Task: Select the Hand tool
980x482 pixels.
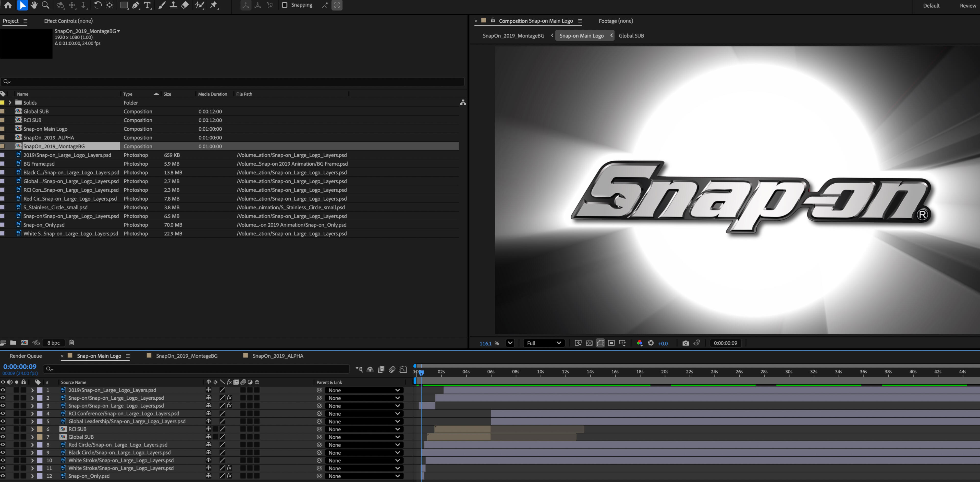Action: pyautogui.click(x=34, y=5)
